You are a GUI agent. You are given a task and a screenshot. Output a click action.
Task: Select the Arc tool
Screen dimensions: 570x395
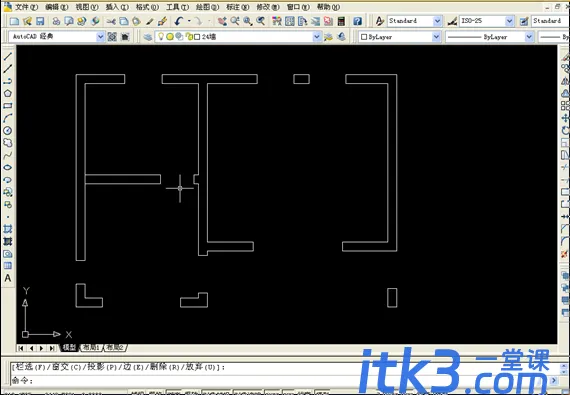pyautogui.click(x=8, y=118)
